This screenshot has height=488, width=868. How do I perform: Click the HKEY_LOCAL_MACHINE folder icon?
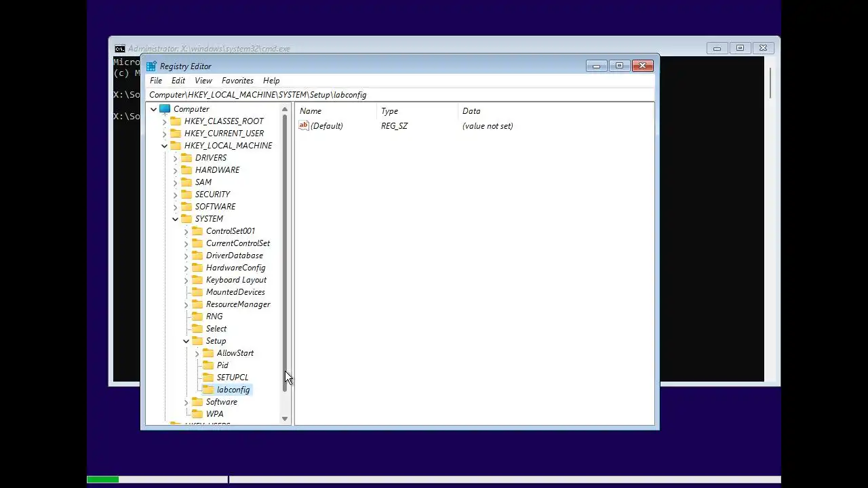pos(176,146)
